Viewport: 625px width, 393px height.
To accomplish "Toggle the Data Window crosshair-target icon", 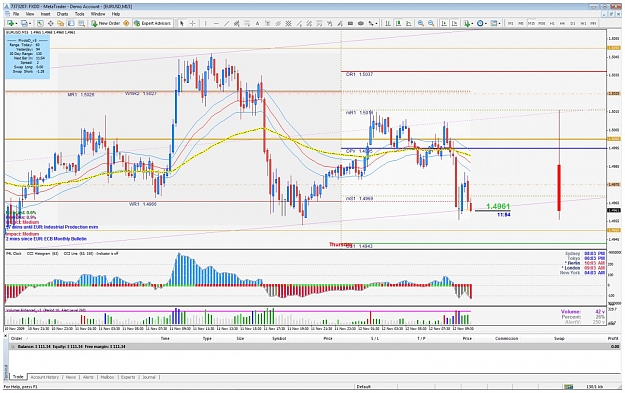I will [51, 23].
